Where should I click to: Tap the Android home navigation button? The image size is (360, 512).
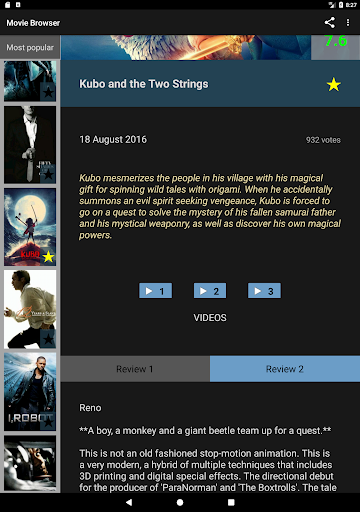point(180,502)
